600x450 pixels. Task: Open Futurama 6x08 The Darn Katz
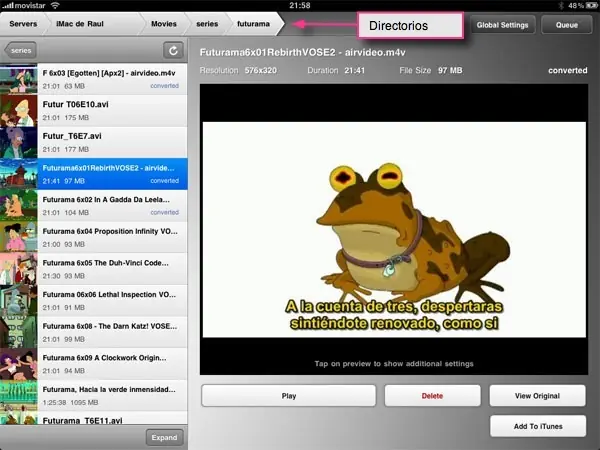[x=94, y=332]
